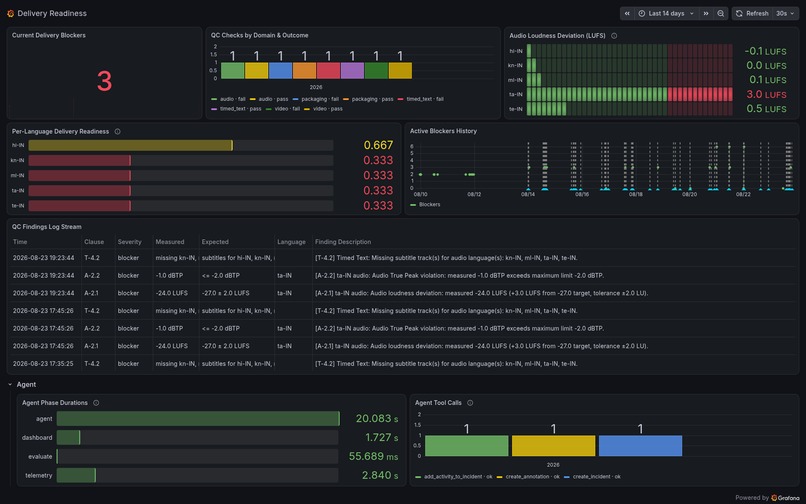Sort table by the Severity column header
The image size is (806, 504).
pyautogui.click(x=130, y=242)
